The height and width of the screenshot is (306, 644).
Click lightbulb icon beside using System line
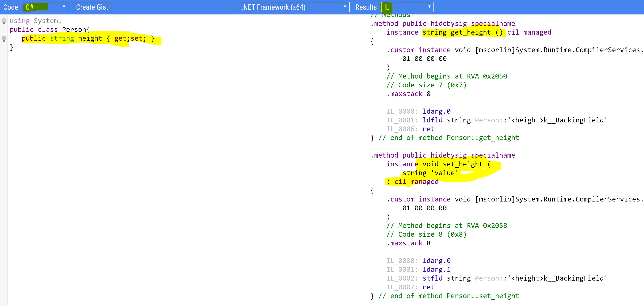pyautogui.click(x=4, y=21)
